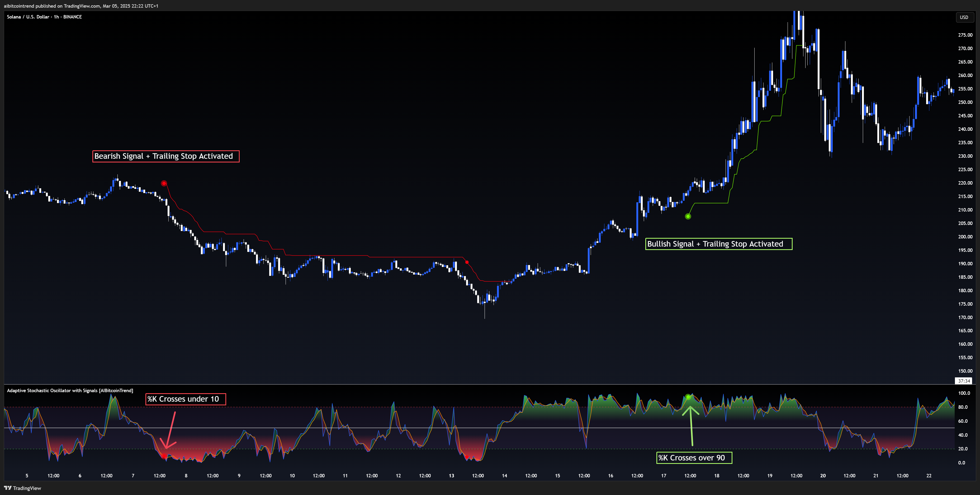The image size is (980, 495).
Task: Click the 37:34 candle countdown on price axis
Action: point(964,381)
